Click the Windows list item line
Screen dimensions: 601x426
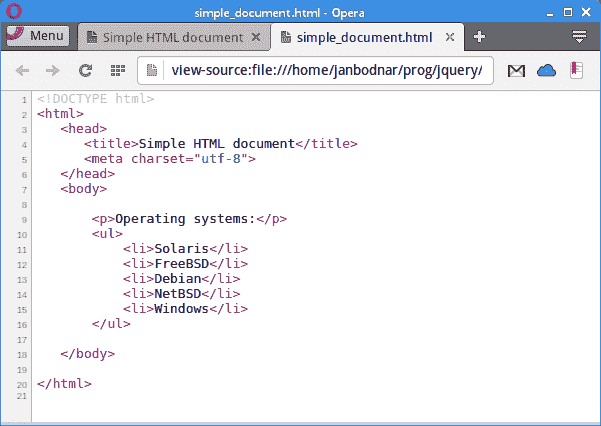pyautogui.click(x=185, y=309)
